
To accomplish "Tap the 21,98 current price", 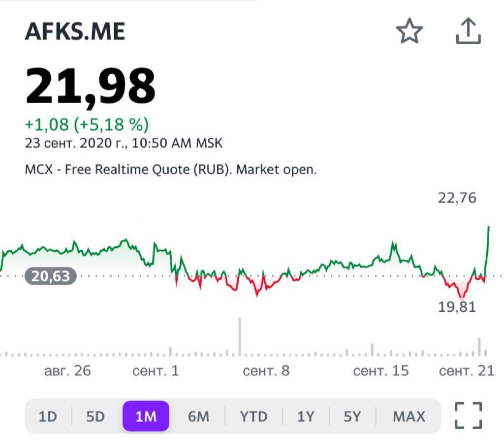I will click(x=91, y=87).
